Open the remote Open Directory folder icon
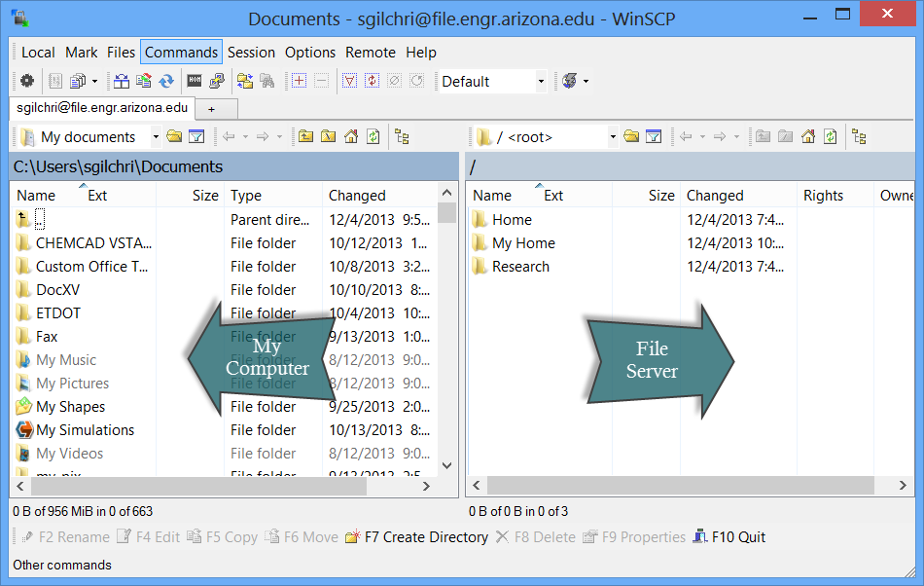 coord(631,137)
